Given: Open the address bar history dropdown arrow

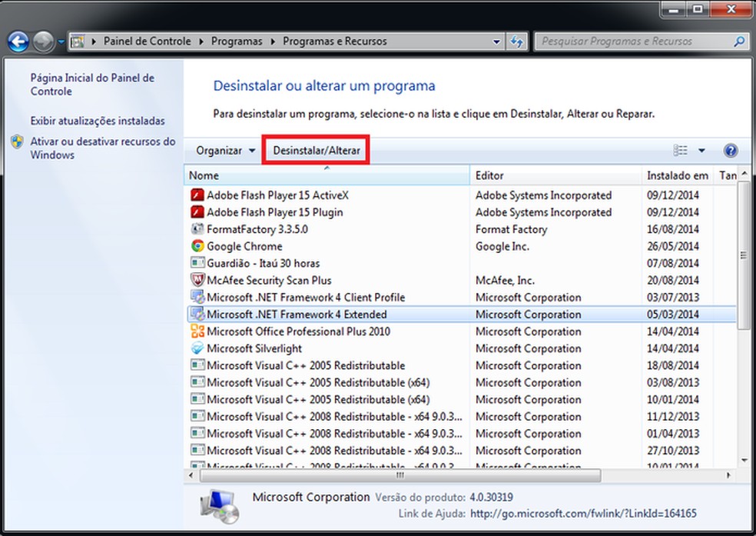Looking at the screenshot, I should click(496, 42).
